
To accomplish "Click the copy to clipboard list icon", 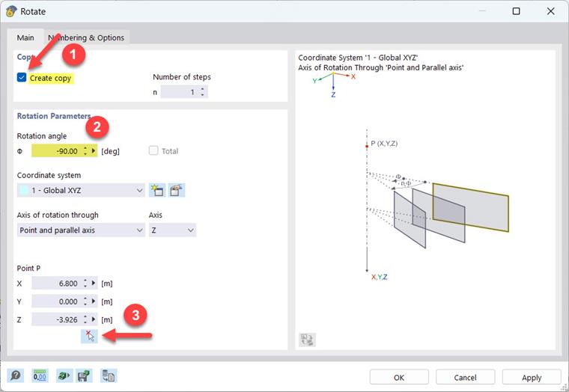I will click(x=109, y=376).
